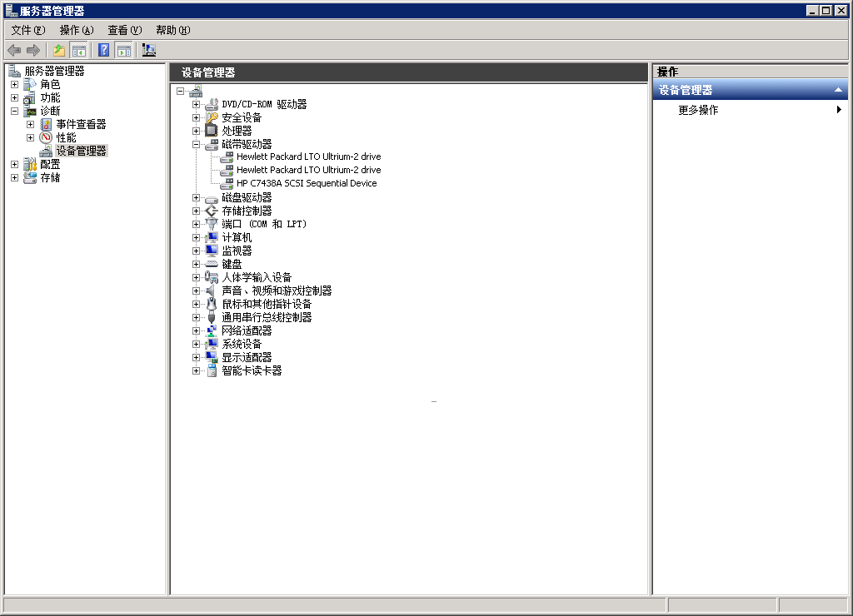The height and width of the screenshot is (616, 853).
Task: Expand the 事件查看器 node
Action: (x=31, y=125)
